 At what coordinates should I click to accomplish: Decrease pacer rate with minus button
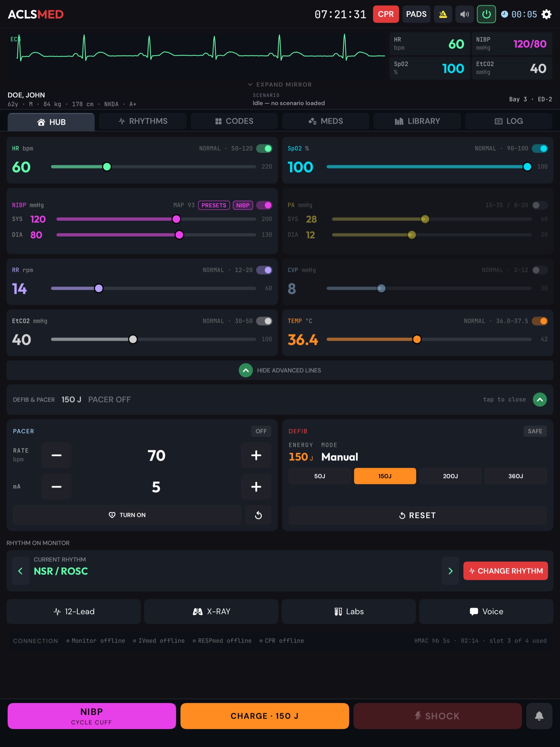[x=57, y=455]
